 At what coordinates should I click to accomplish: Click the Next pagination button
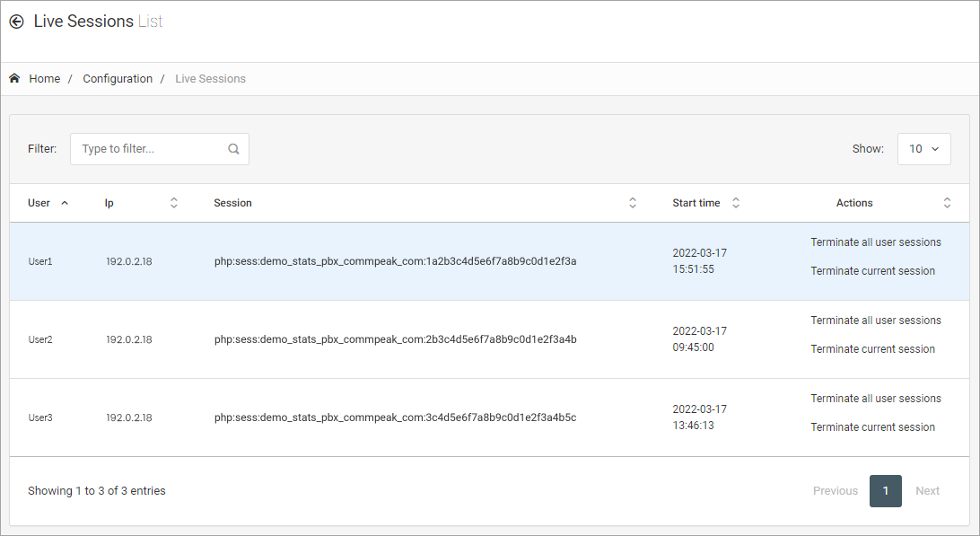pyautogui.click(x=928, y=491)
